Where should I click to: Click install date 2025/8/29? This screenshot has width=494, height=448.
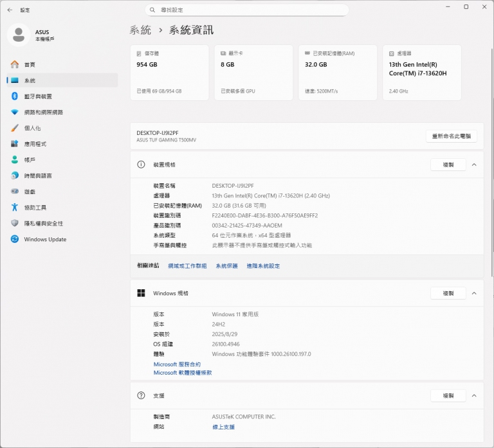[x=224, y=334]
